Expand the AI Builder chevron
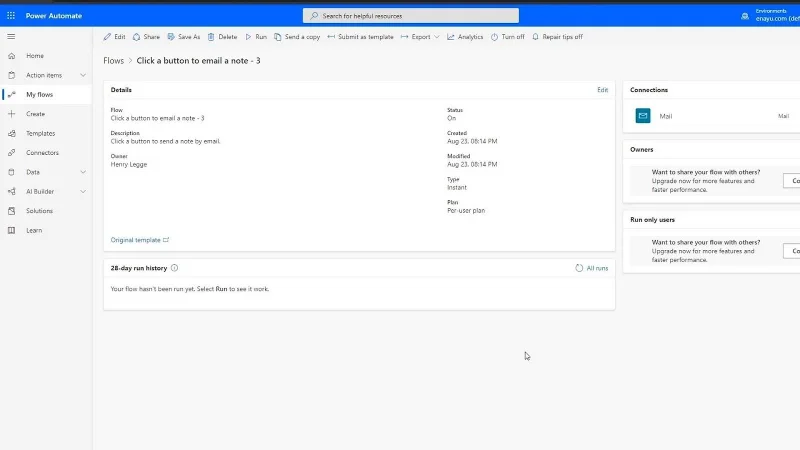The width and height of the screenshot is (800, 450). pos(83,191)
